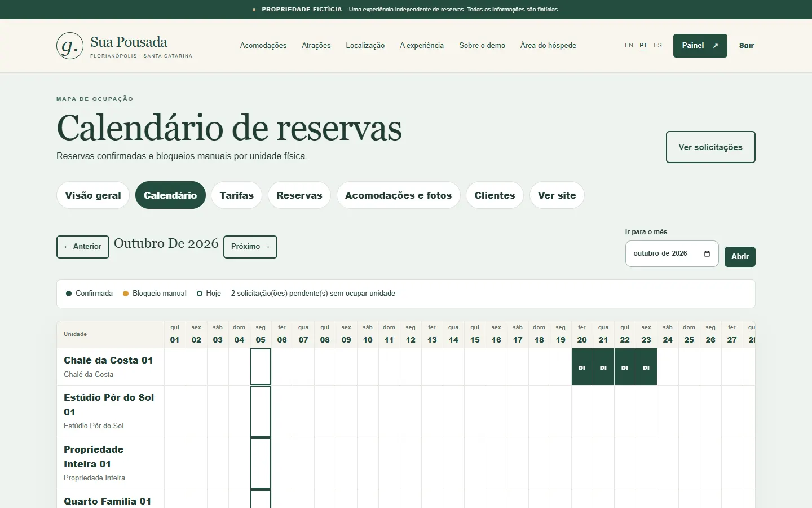This screenshot has height=508, width=812.
Task: Click the Bloqueio manual legend entry
Action: 155,294
